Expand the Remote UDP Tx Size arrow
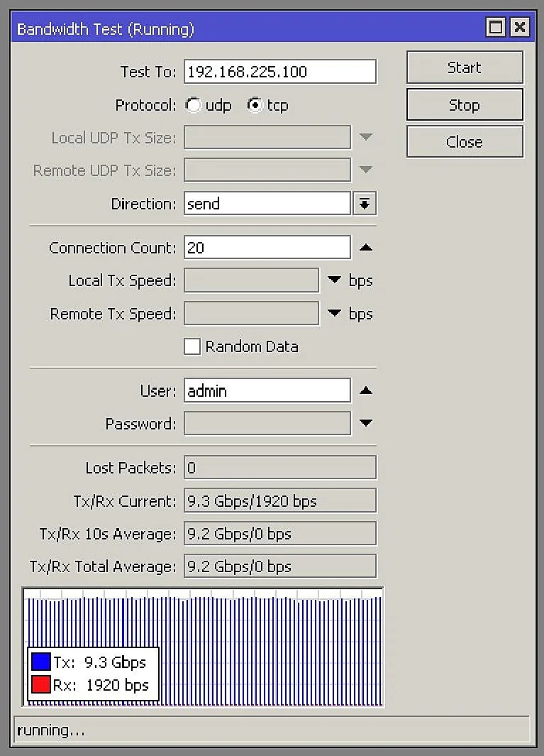The width and height of the screenshot is (544, 756). [365, 170]
